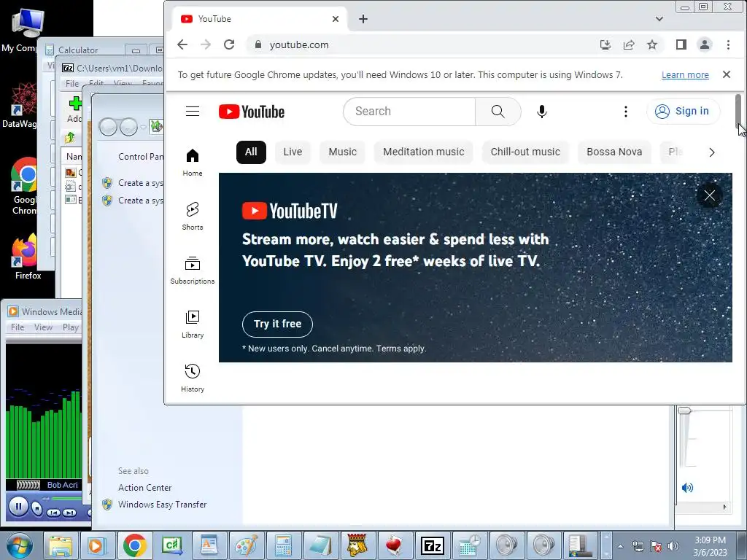The height and width of the screenshot is (560, 747).
Task: Go to Home in YouTube sidebar
Action: [x=193, y=163]
